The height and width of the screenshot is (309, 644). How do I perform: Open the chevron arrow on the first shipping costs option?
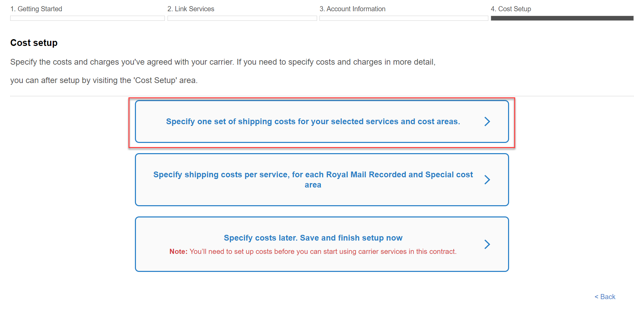coord(487,121)
